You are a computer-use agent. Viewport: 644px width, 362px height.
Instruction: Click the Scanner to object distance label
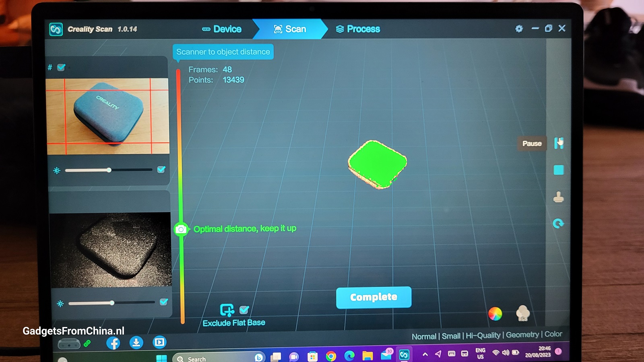tap(223, 52)
